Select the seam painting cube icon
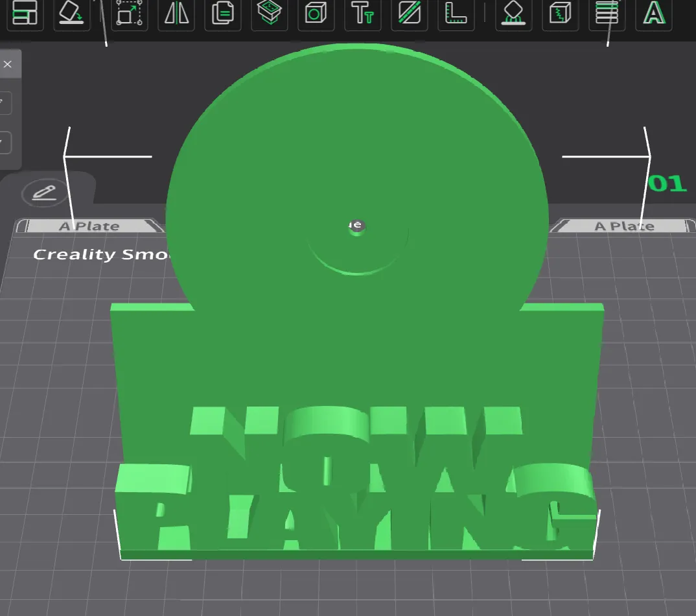696x616 pixels. tap(560, 14)
